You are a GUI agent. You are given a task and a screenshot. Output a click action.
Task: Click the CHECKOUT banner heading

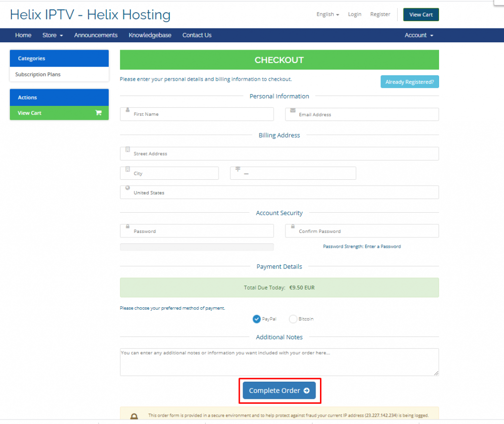pos(280,60)
